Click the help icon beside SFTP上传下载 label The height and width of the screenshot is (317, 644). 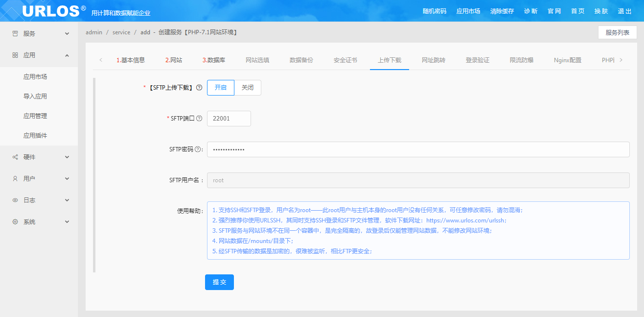[199, 88]
